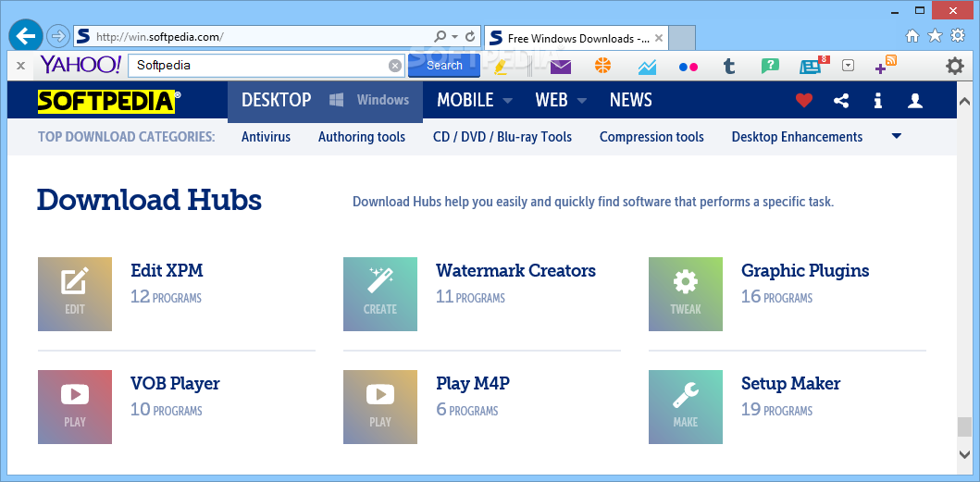The image size is (980, 482).
Task: Click the Softpedia logo
Action: tap(109, 101)
